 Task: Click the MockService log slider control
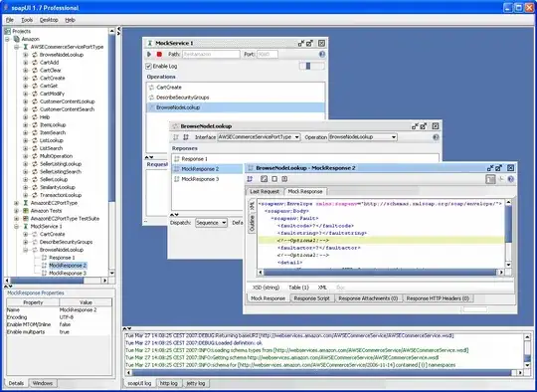pos(311,66)
